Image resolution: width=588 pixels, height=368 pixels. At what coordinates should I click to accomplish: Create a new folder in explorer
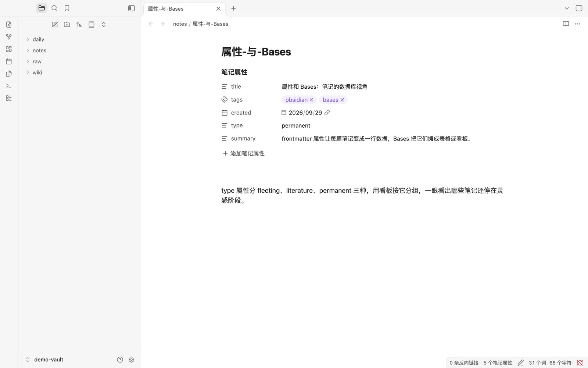(x=67, y=25)
